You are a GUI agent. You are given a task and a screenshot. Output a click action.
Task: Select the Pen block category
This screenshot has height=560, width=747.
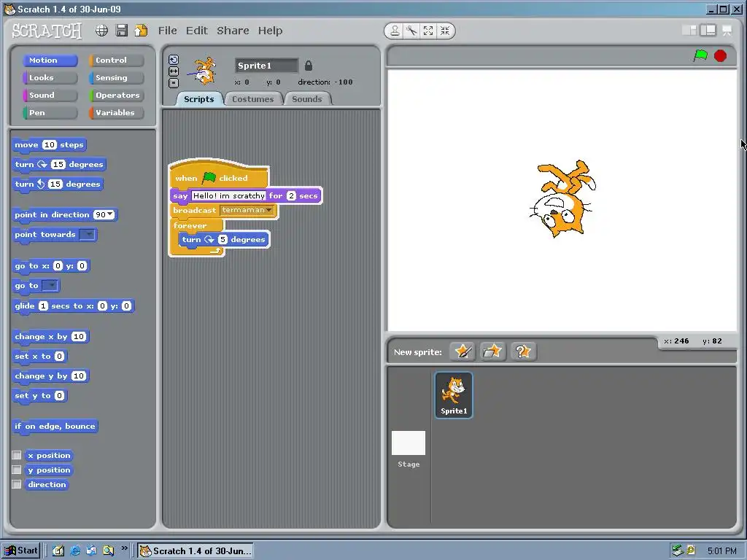[50, 113]
